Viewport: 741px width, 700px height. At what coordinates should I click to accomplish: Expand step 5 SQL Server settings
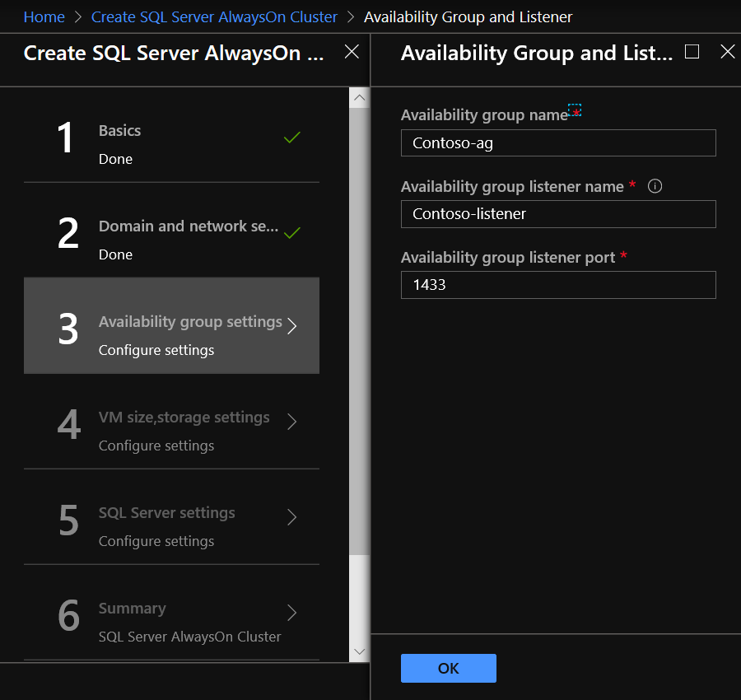point(291,517)
